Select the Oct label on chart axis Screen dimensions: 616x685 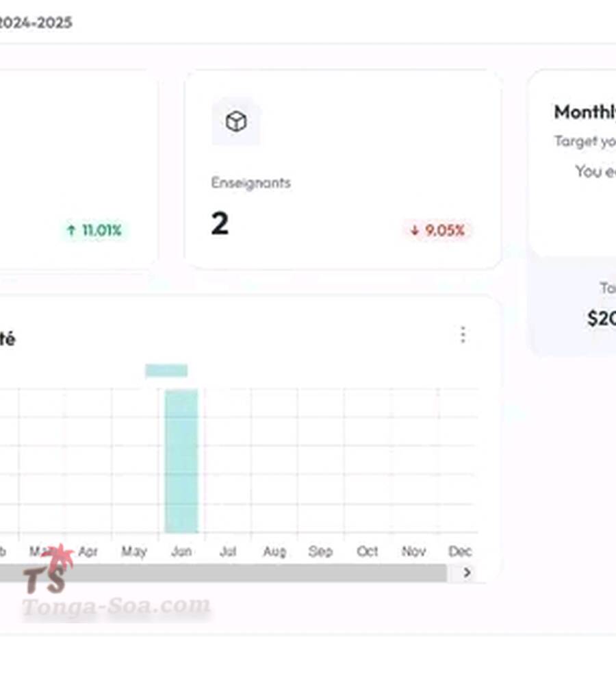pyautogui.click(x=368, y=551)
